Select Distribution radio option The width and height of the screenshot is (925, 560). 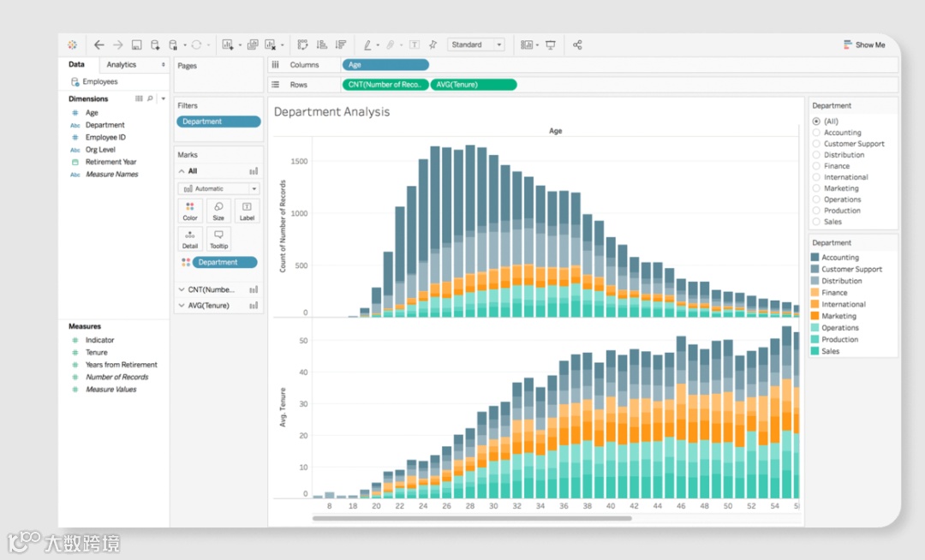(x=816, y=155)
